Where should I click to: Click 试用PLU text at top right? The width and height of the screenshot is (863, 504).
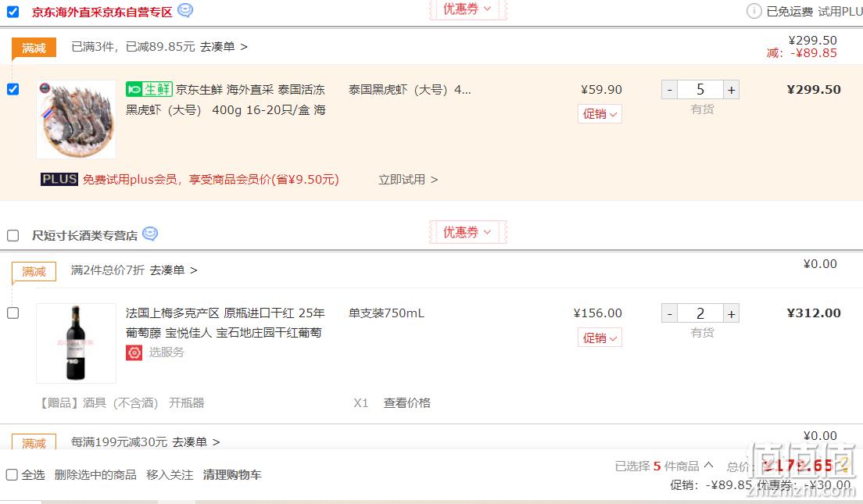coord(840,12)
